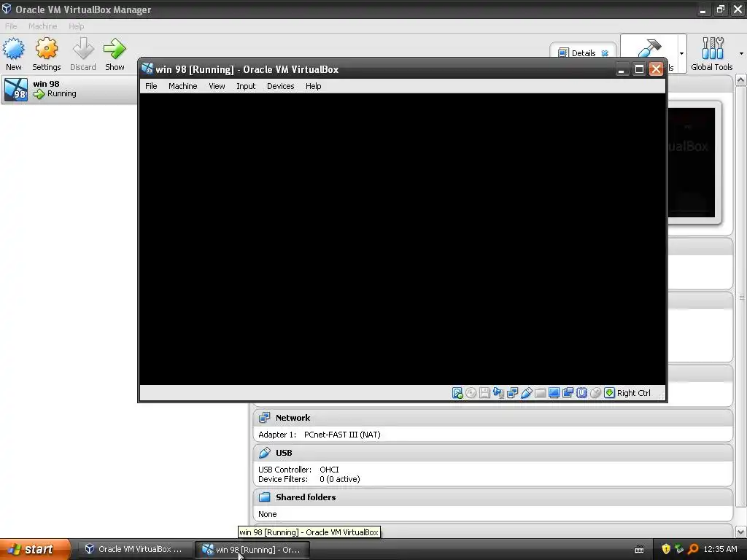Viewport: 747px width, 560px height.
Task: Click the details pane vertical scrollbar thumb
Action: tap(741, 297)
